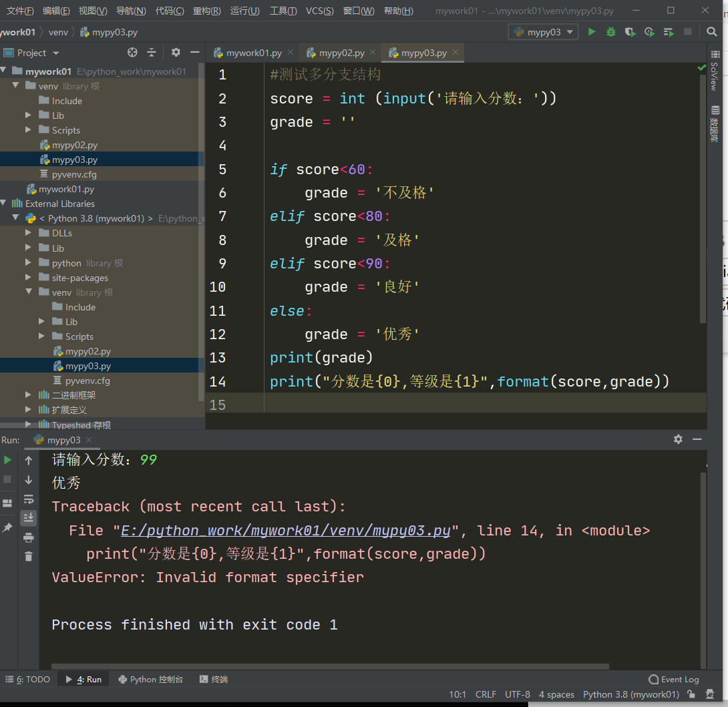
Task: Collapse the Python 3.8 (mywork01) node
Action: [x=16, y=217]
